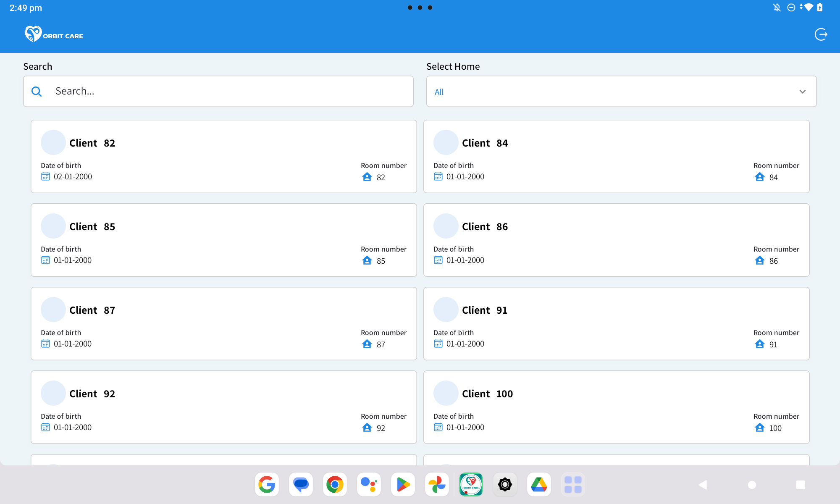The image size is (840, 504).
Task: Click Client 91's room house icon
Action: [759, 344]
